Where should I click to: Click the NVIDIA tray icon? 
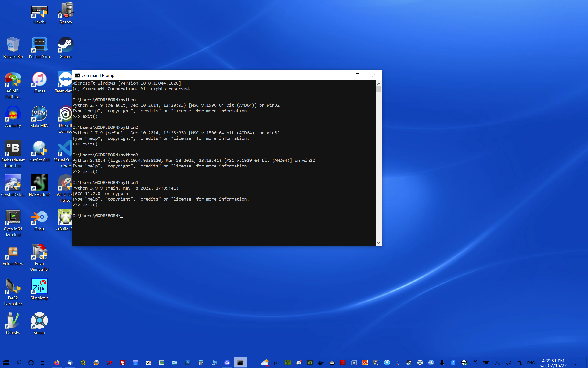(310, 363)
